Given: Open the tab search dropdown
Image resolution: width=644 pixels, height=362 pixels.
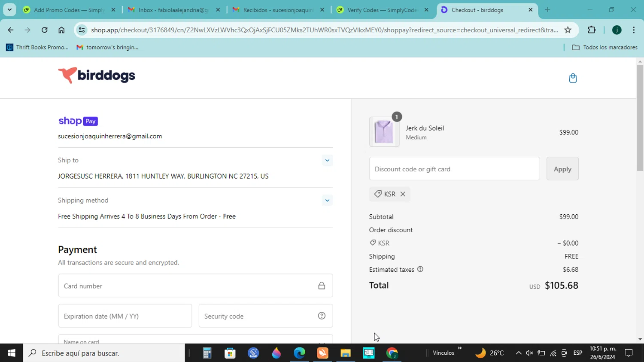Looking at the screenshot, I should [9, 9].
